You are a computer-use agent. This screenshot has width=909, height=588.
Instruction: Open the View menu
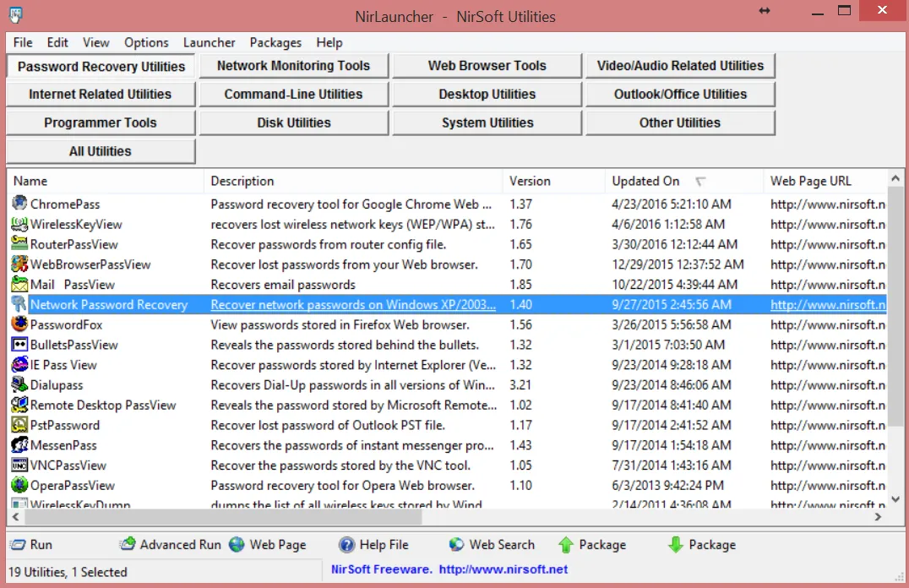pos(95,42)
